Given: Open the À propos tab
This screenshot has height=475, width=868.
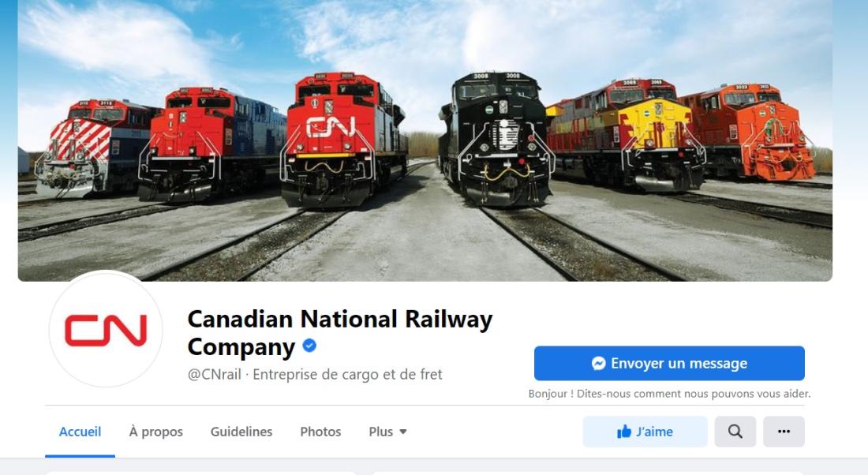Looking at the screenshot, I should click(155, 432).
